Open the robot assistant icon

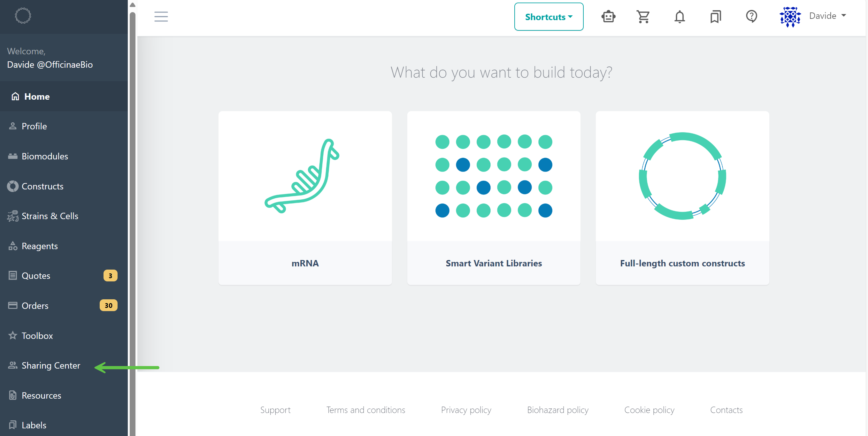click(x=608, y=16)
